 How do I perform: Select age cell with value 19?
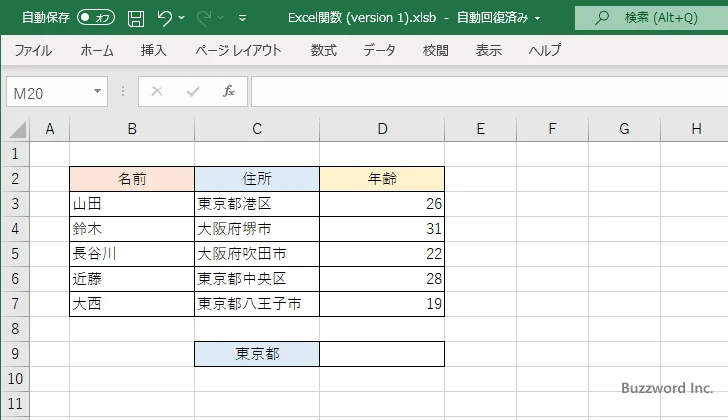tap(382, 304)
